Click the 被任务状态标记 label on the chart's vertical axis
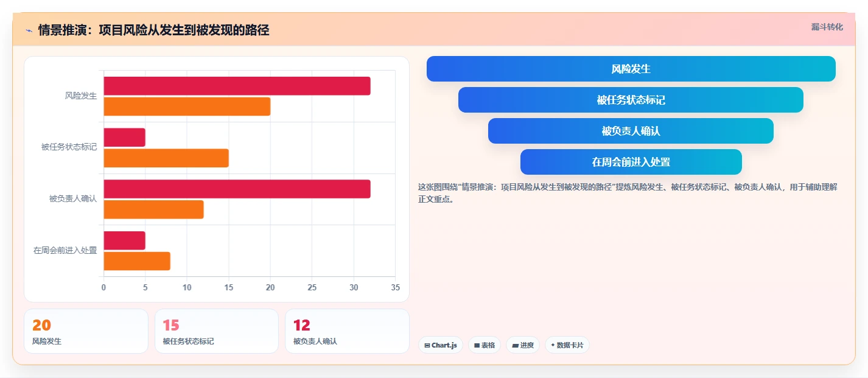Image resolution: width=868 pixels, height=378 pixels. [69, 147]
